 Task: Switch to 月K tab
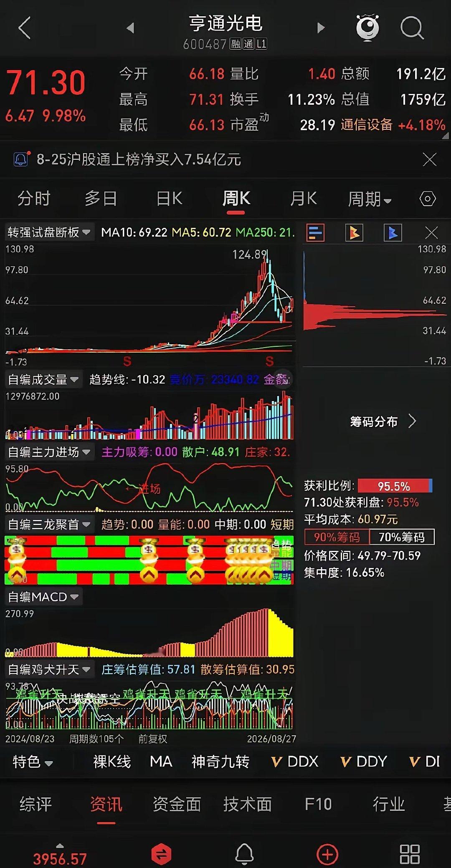(304, 199)
